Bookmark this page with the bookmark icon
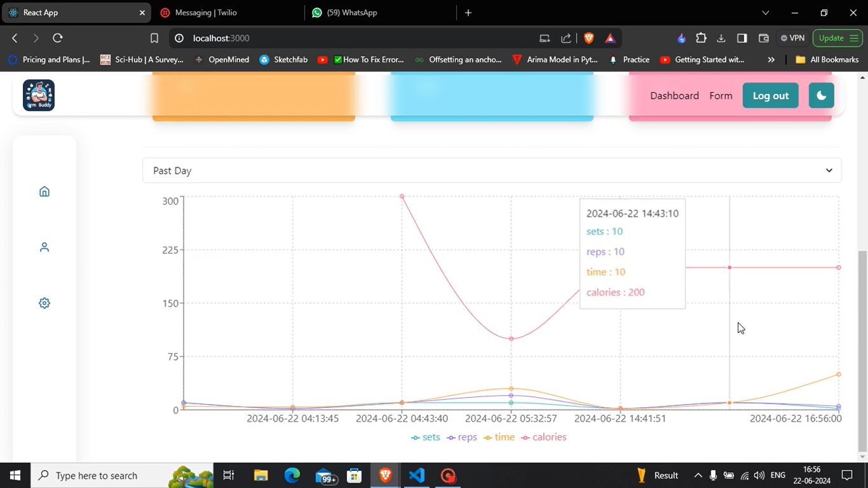The height and width of the screenshot is (488, 868). point(154,38)
